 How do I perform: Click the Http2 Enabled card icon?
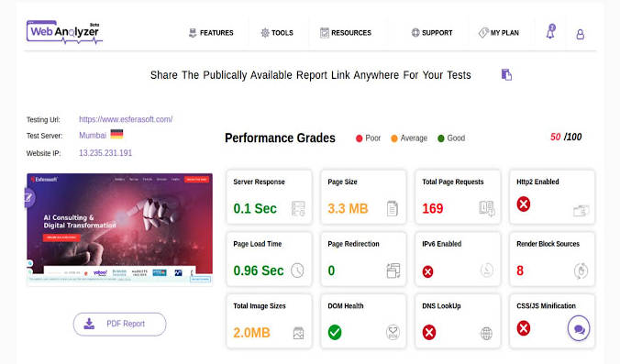point(581,211)
